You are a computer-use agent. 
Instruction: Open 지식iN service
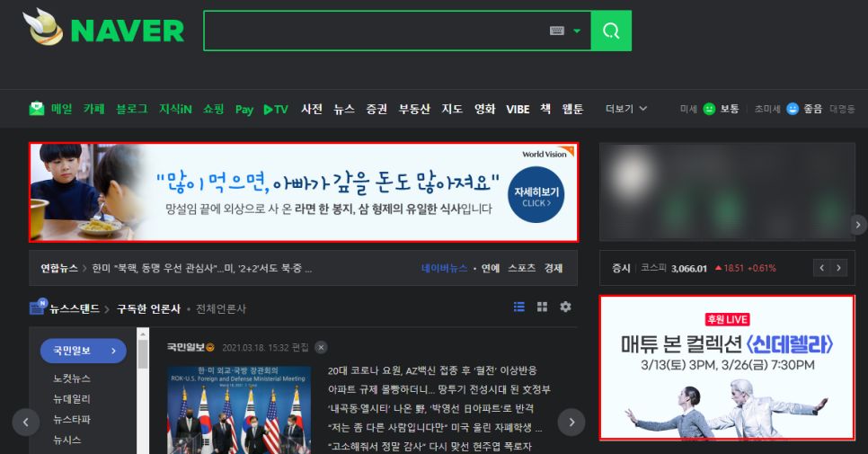click(175, 109)
